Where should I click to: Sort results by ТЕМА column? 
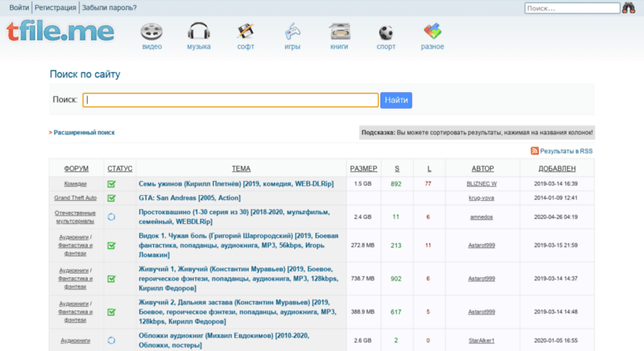[241, 168]
